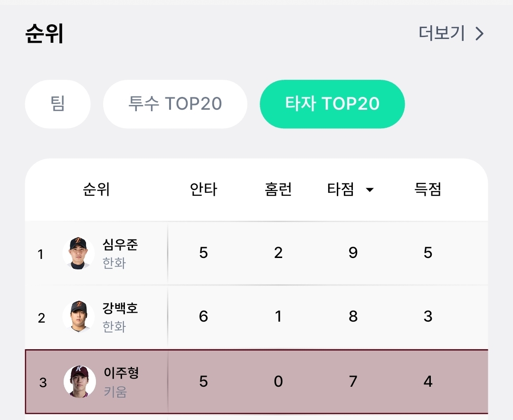
Task: Open 심우준 player profile photo
Action: [x=78, y=253]
